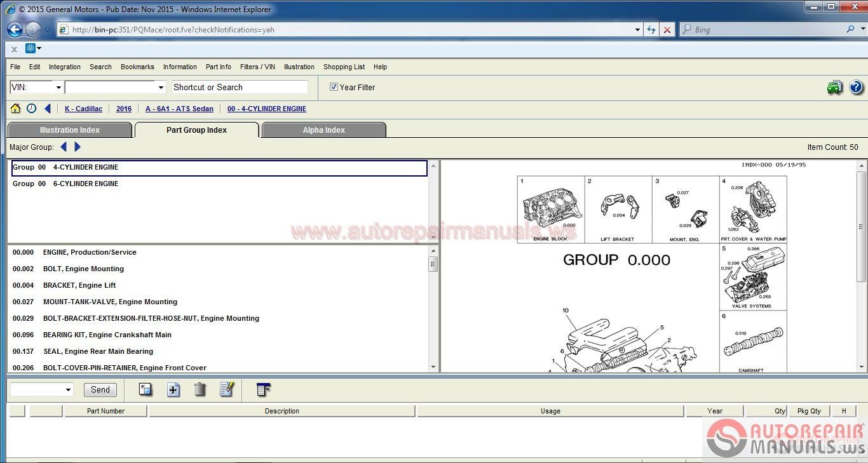
Task: Open the snowflake icon dropdown arrow
Action: [x=39, y=48]
